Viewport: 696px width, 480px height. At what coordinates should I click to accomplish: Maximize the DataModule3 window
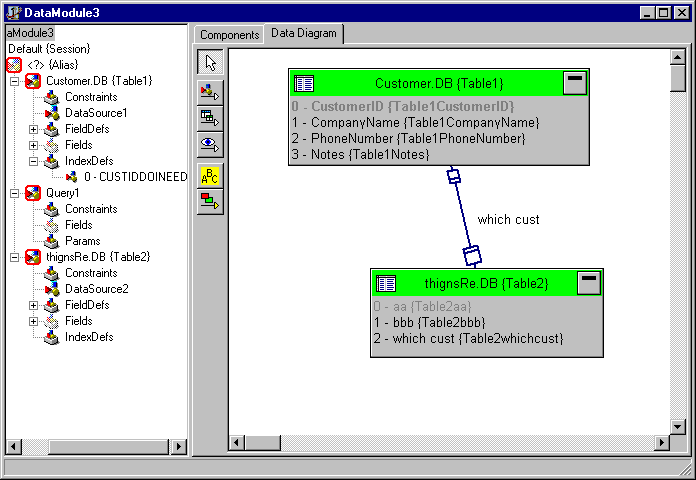664,12
